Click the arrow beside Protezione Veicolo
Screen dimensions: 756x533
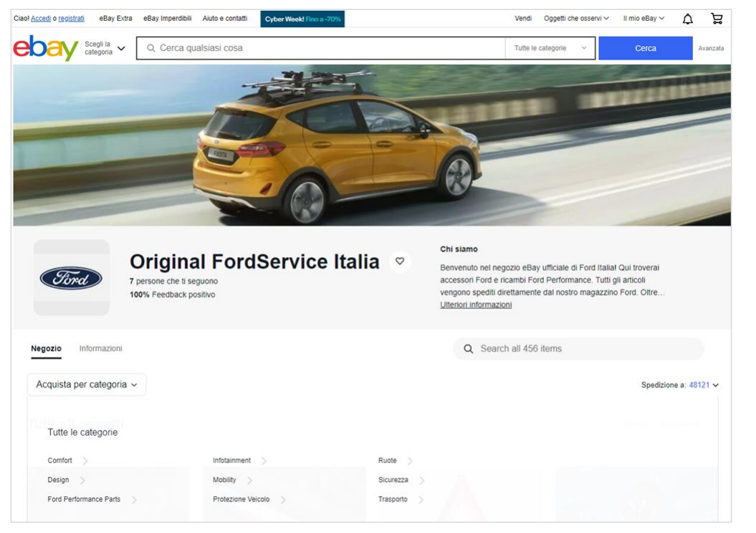click(283, 500)
